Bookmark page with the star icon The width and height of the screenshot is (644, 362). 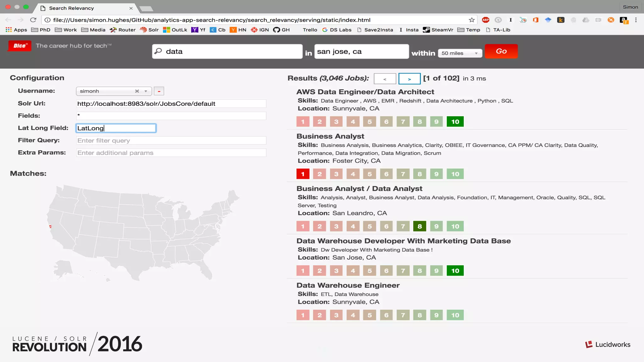point(472,20)
